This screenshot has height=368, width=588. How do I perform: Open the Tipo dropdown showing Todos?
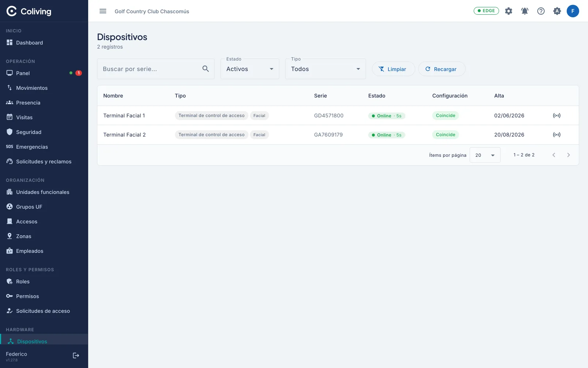326,69
